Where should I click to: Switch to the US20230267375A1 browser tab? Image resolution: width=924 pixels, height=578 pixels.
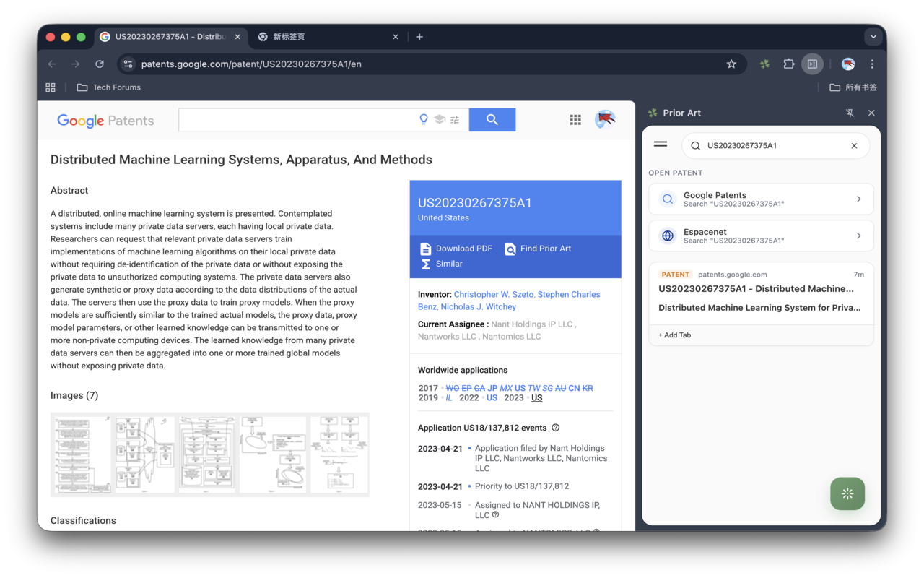pos(170,37)
